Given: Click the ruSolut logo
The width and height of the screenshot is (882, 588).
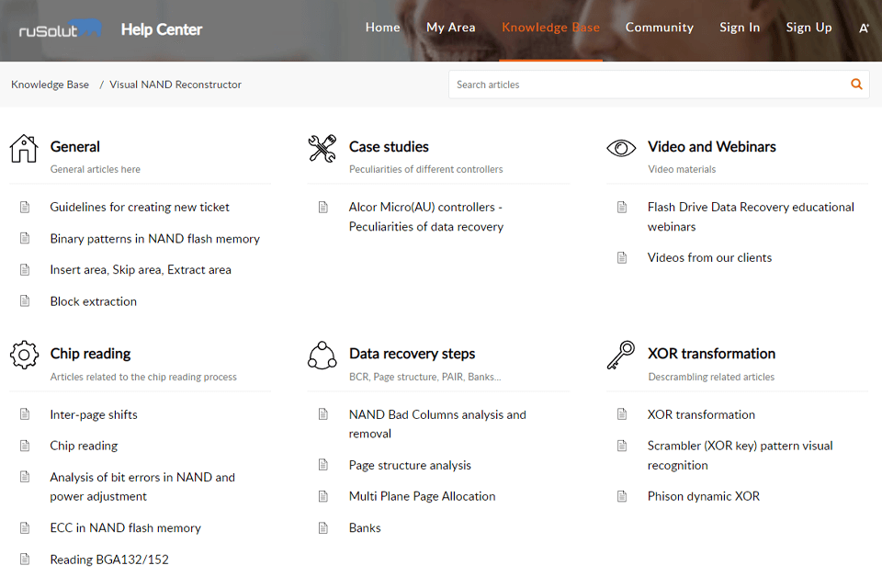Looking at the screenshot, I should [60, 28].
